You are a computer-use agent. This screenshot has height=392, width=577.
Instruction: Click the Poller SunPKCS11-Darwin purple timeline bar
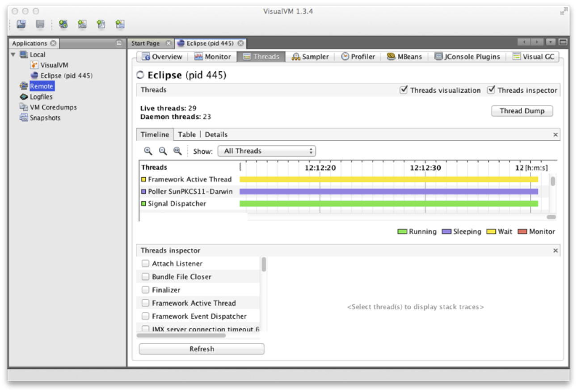click(389, 191)
